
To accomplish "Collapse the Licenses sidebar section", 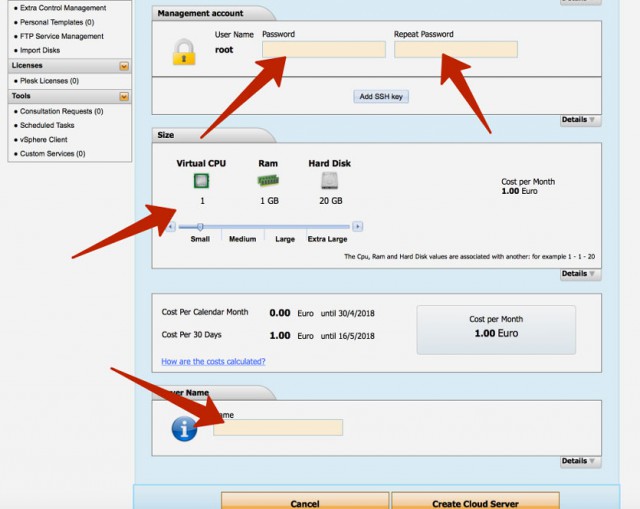I will [x=124, y=66].
